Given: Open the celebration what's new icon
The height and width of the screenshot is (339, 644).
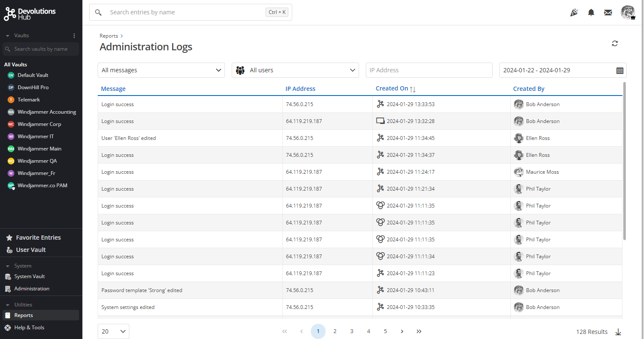Looking at the screenshot, I should tap(574, 13).
